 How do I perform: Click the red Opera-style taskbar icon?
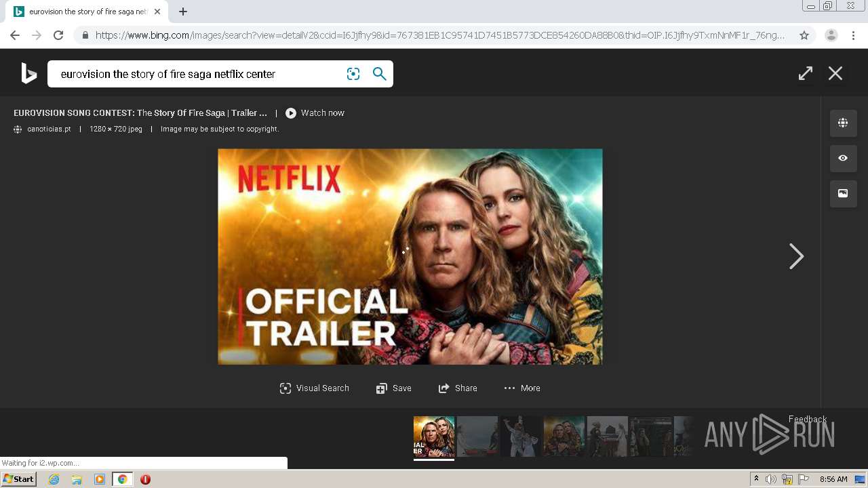click(x=145, y=479)
